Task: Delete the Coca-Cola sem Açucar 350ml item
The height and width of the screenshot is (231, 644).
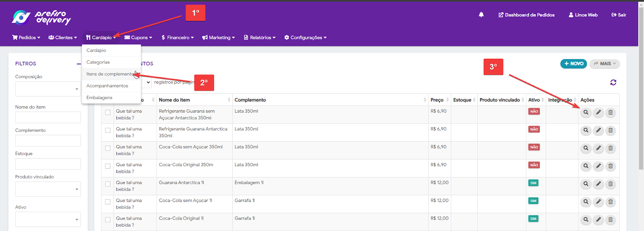Action: pyautogui.click(x=611, y=148)
